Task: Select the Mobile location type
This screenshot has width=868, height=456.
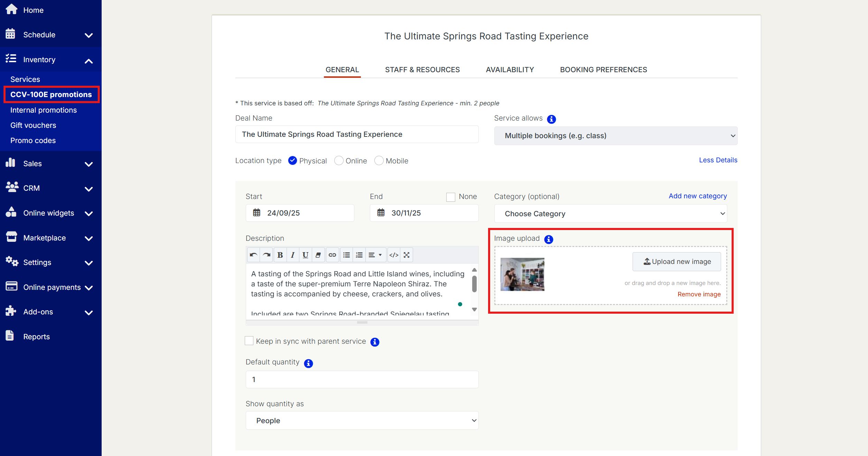Action: point(379,161)
